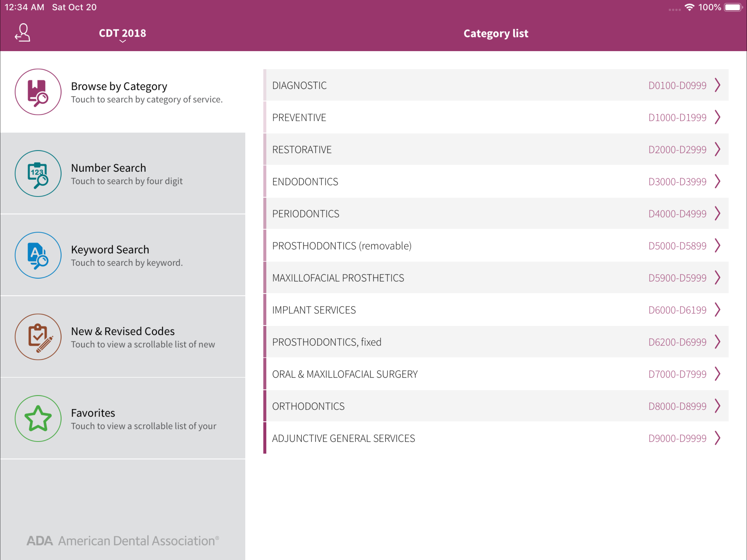Select the Number Search menu title
This screenshot has height=560, width=747.
109,168
